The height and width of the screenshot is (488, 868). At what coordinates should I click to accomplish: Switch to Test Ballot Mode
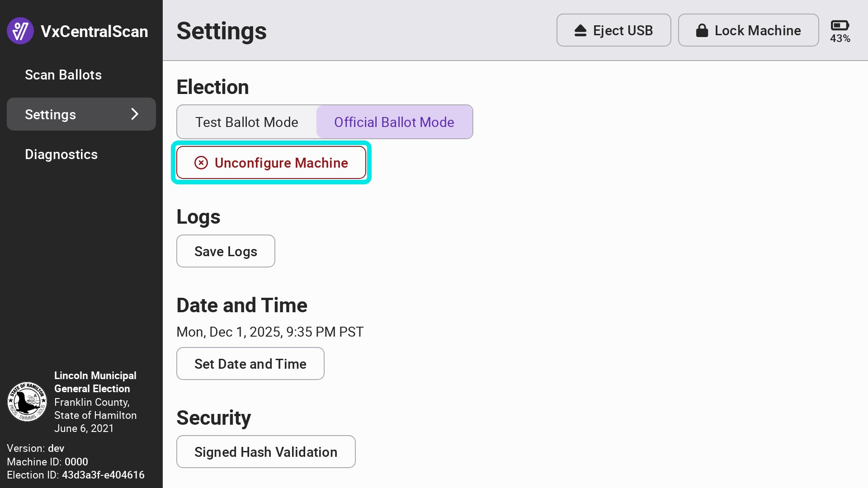click(247, 122)
